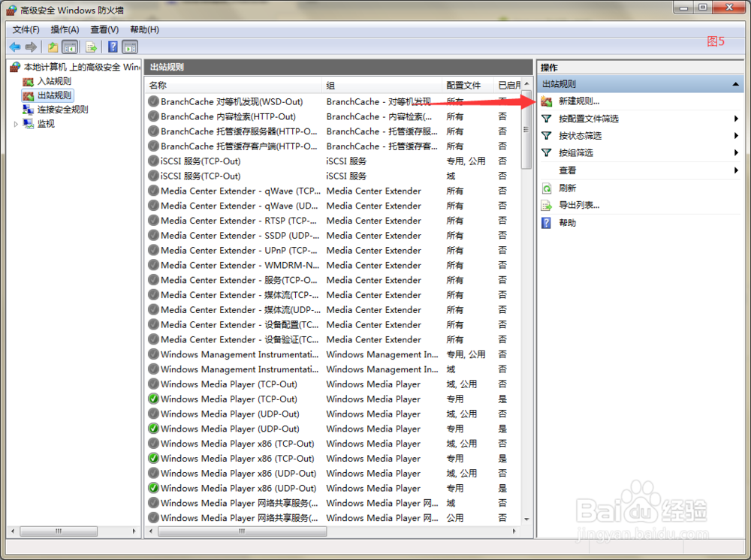Screen dimensions: 751x560
Task: Click the 连接安全规则 tree icon
Action: (29, 110)
